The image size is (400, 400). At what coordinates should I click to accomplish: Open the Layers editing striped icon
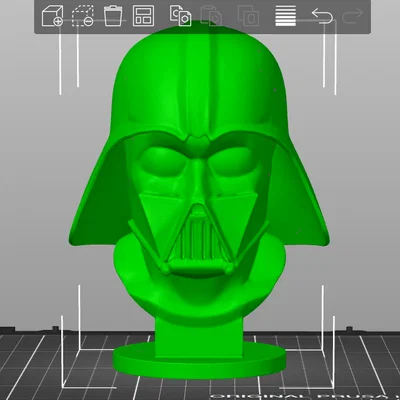tap(286, 16)
